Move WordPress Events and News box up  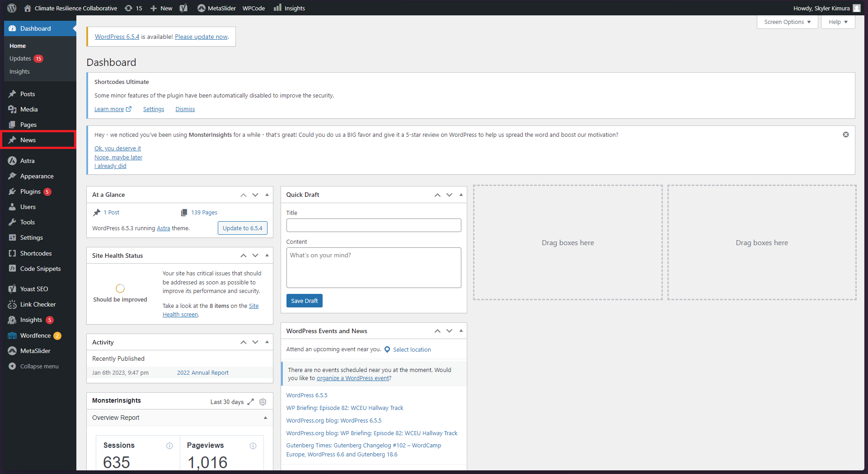(437, 331)
